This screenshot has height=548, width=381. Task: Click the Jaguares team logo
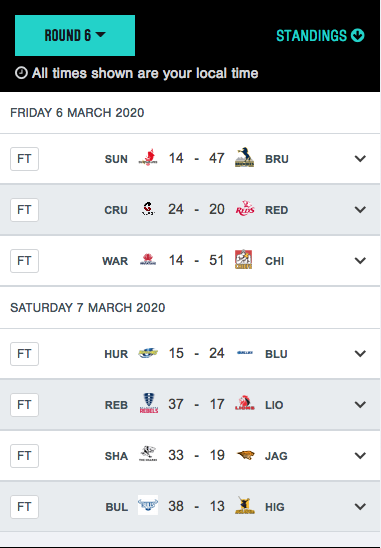(246, 455)
